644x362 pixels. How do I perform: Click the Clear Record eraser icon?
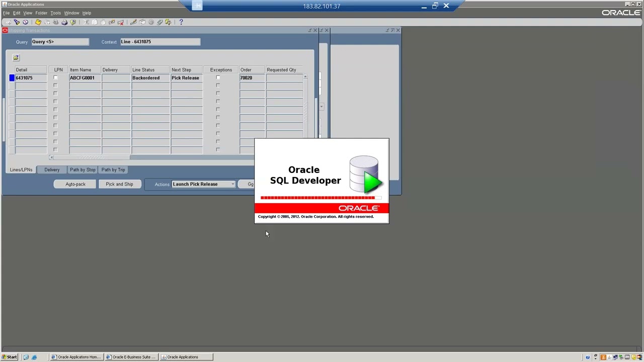112,22
